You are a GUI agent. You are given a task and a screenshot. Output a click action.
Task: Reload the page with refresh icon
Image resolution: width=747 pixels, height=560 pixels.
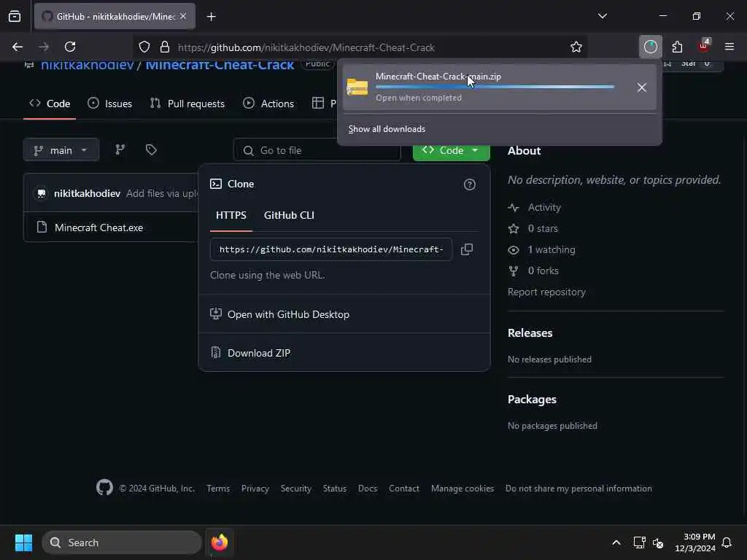coord(70,47)
